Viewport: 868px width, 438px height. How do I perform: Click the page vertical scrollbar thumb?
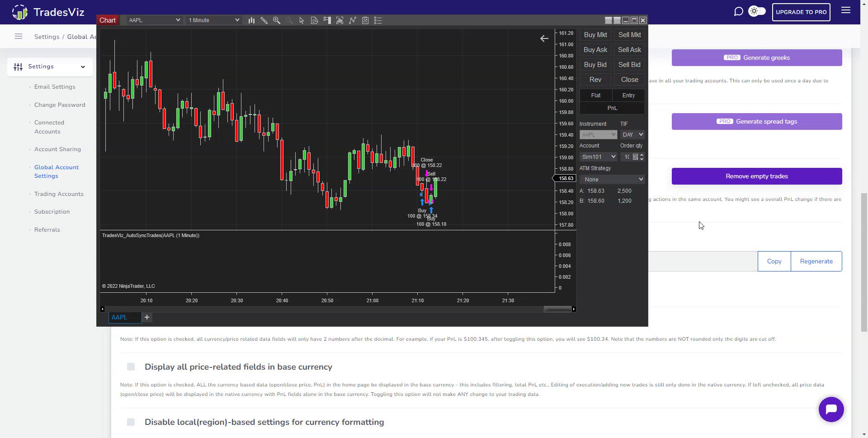[x=864, y=262]
